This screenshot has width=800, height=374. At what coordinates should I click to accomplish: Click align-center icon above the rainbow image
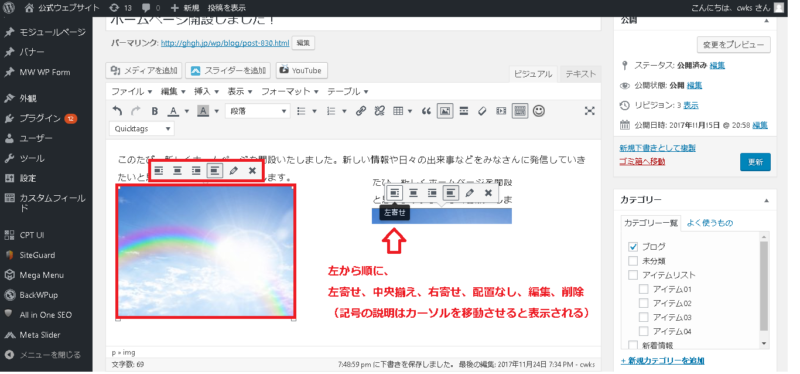tap(177, 170)
